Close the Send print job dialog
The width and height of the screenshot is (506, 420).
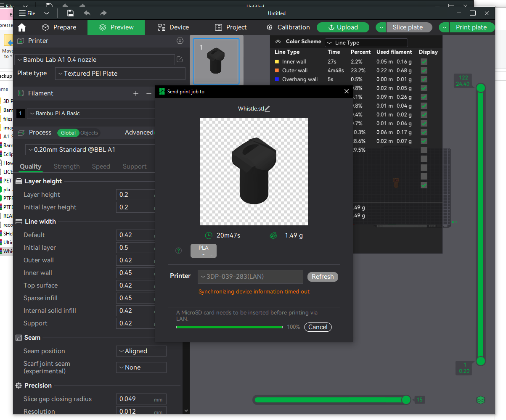(x=347, y=92)
